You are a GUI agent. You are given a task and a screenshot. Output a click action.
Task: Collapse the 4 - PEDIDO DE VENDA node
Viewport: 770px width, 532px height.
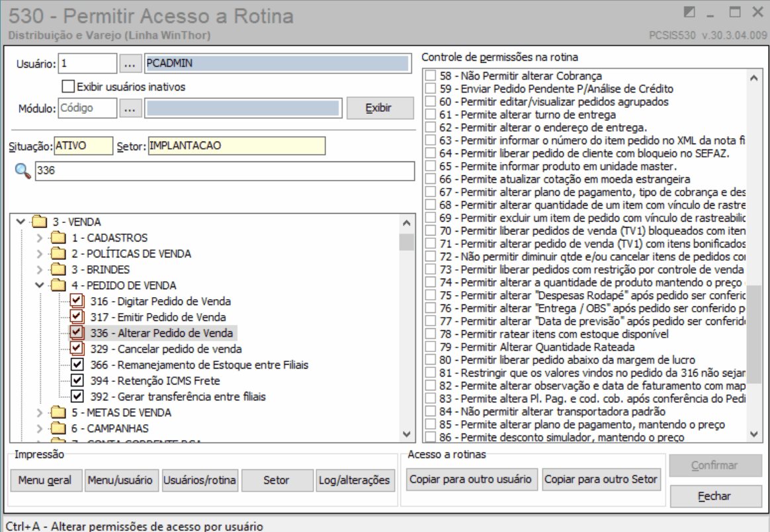40,285
